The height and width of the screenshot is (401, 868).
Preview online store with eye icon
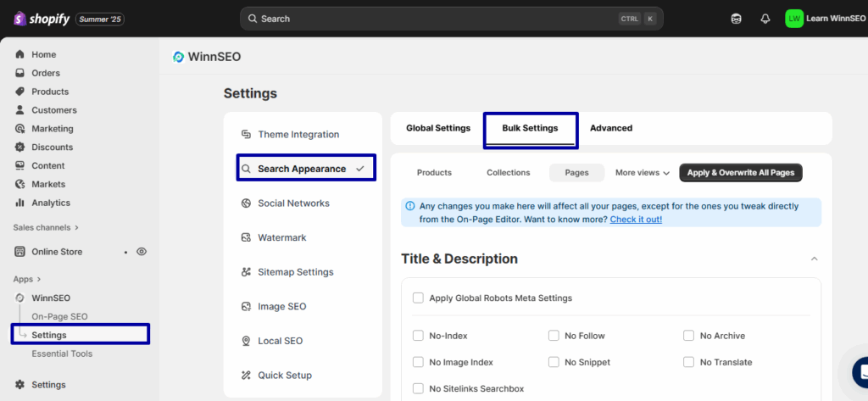point(142,252)
